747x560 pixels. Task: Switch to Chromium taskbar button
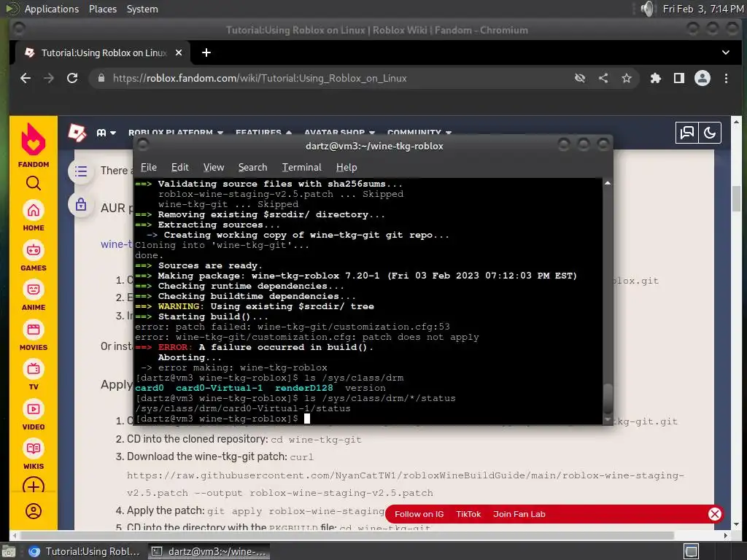click(85, 551)
